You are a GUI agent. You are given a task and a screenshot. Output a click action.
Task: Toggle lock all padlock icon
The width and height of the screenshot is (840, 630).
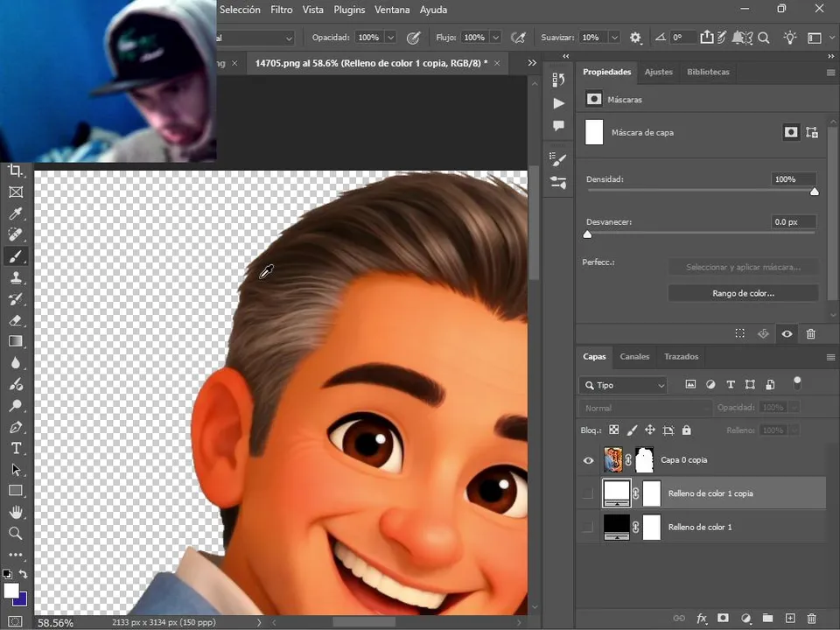click(x=686, y=430)
